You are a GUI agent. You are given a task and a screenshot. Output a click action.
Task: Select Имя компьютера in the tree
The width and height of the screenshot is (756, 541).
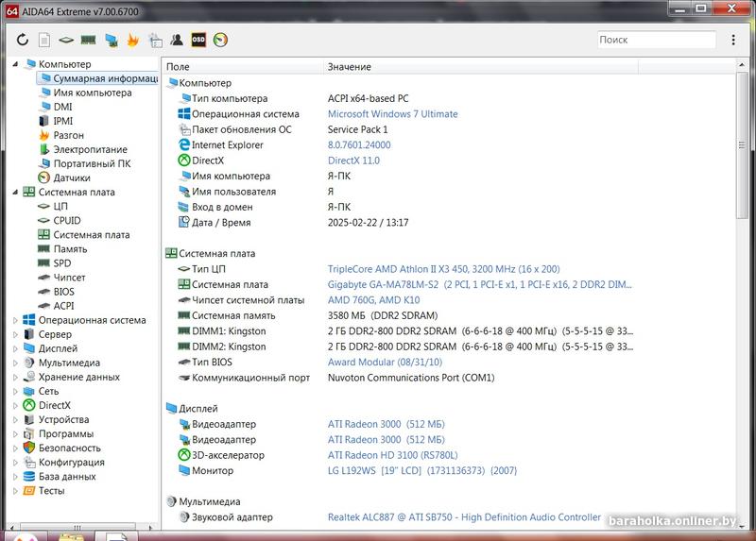pos(92,93)
